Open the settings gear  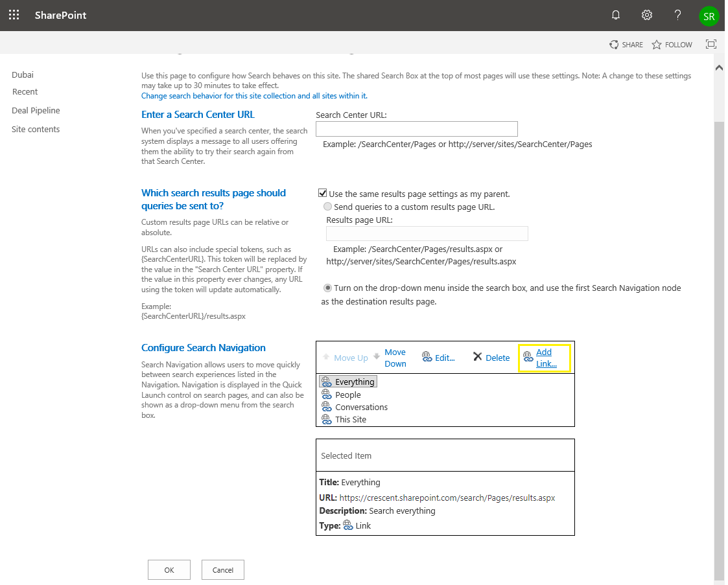coord(646,14)
